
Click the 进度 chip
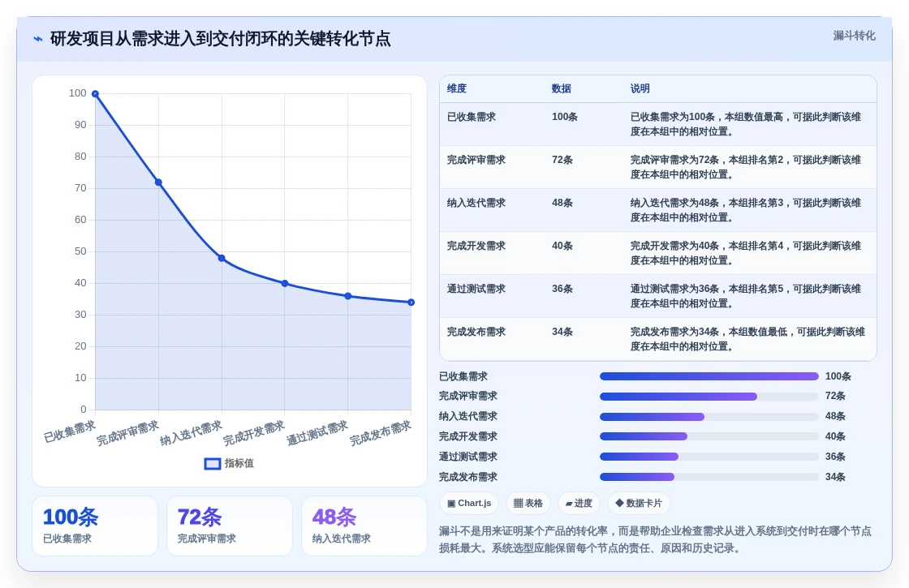[x=579, y=503]
